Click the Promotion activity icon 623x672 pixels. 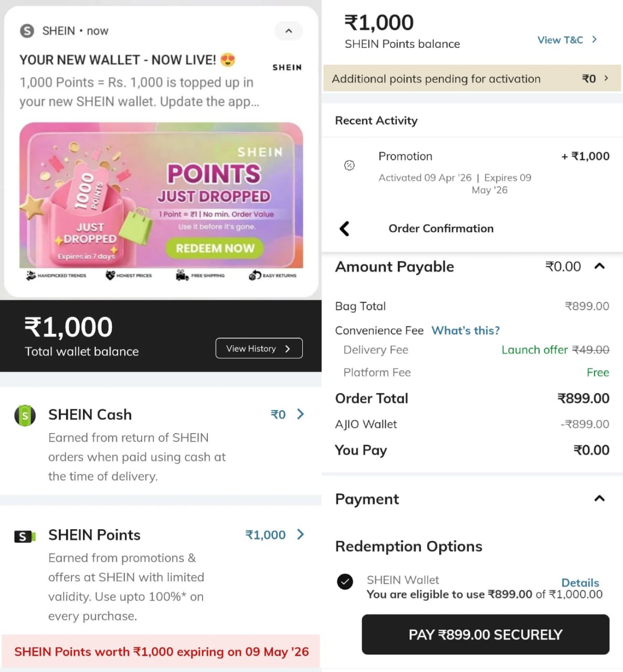[350, 166]
